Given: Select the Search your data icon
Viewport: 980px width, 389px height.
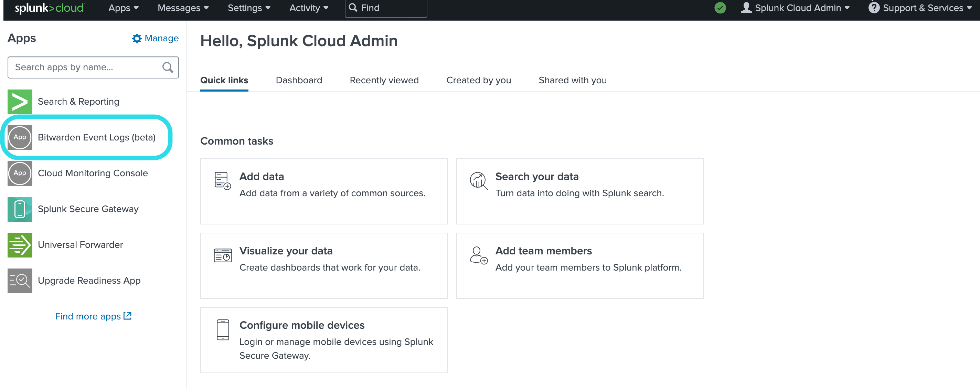Looking at the screenshot, I should 478,181.
